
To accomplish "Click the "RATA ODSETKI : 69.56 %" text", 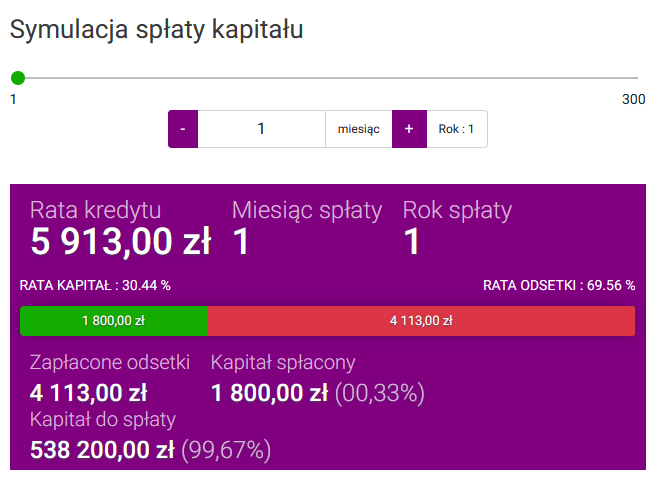I will 559,285.
